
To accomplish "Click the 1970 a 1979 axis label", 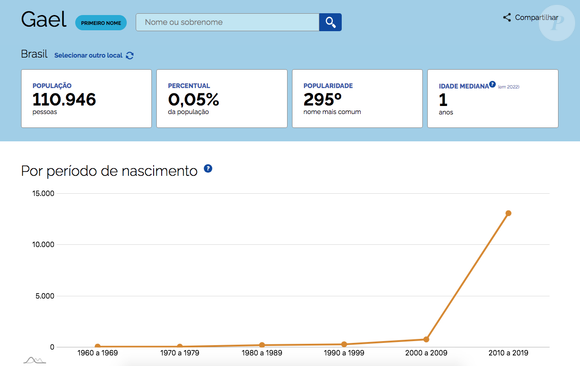I will pos(180,353).
